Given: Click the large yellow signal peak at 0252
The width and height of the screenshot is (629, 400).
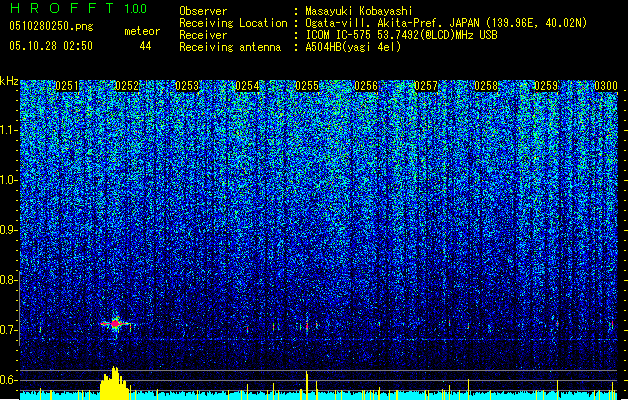Looking at the screenshot, I should (x=114, y=383).
